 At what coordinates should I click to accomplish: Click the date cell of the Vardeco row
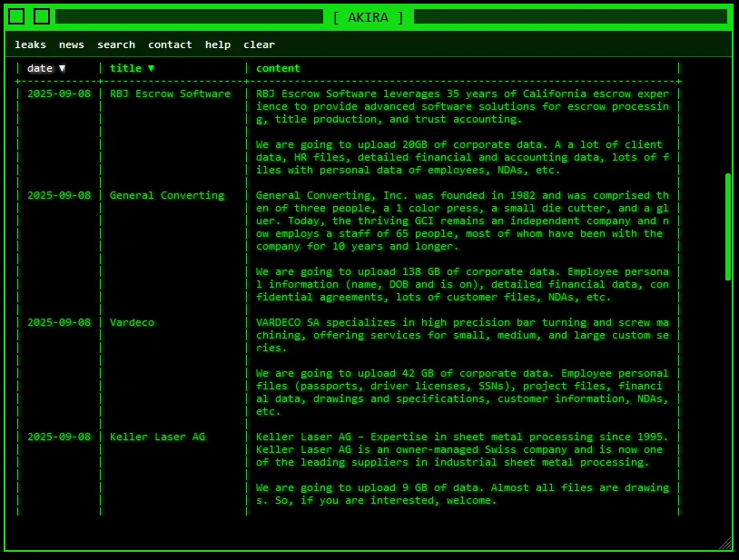coord(59,322)
